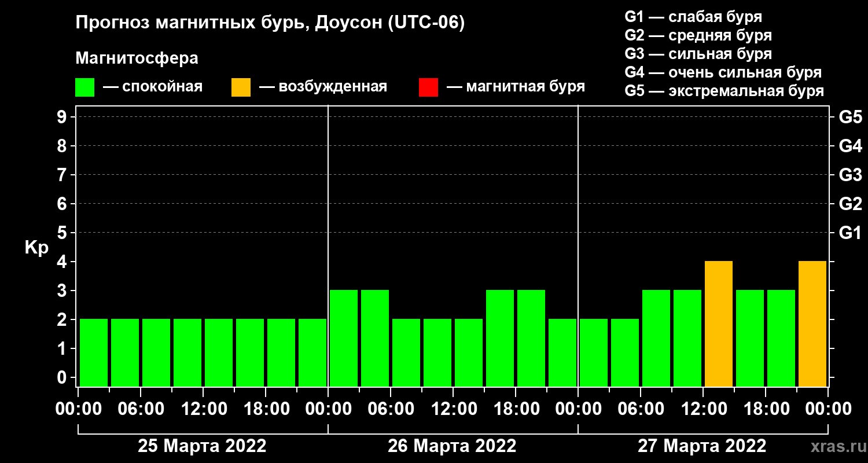
Task: Click the right-axis 'G4' label
Action: 851,146
